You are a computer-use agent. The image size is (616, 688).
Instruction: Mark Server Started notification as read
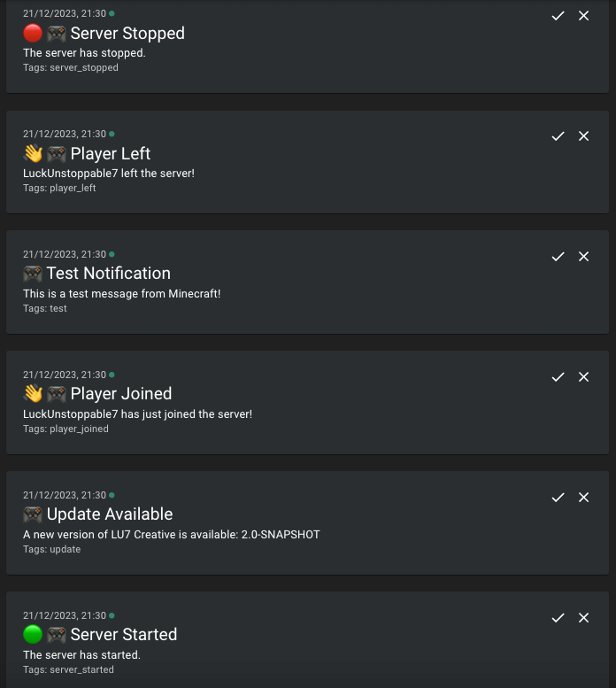pyautogui.click(x=558, y=618)
